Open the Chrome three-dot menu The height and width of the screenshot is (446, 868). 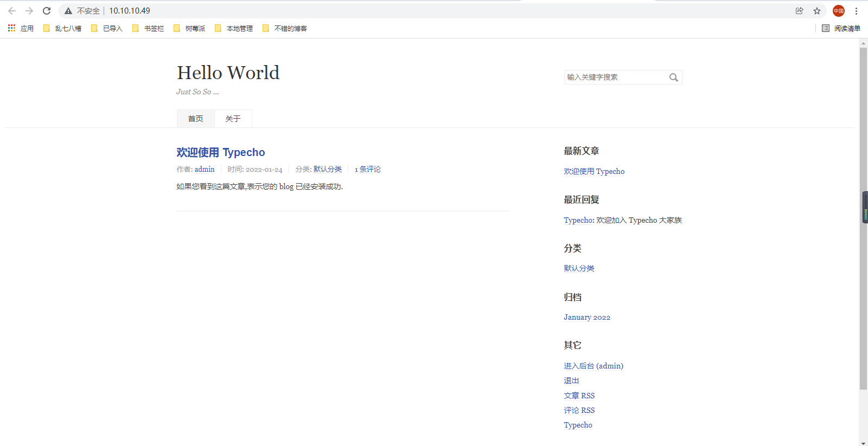[856, 11]
